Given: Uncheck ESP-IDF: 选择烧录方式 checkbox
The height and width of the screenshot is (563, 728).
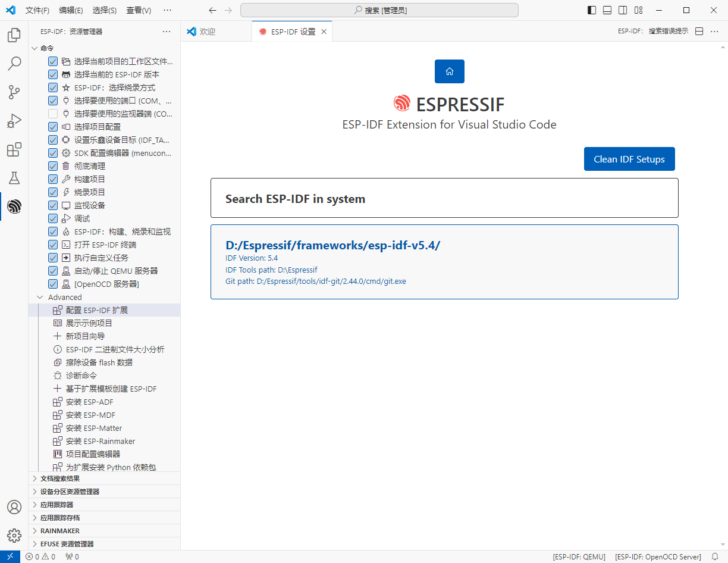Looking at the screenshot, I should tap(53, 87).
